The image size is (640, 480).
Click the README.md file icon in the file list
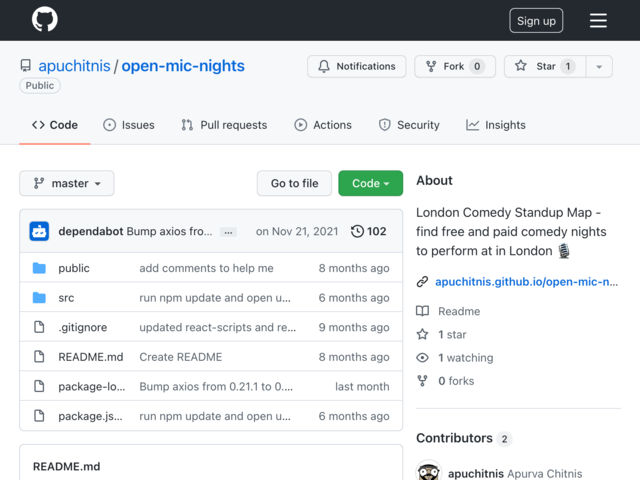(39, 356)
